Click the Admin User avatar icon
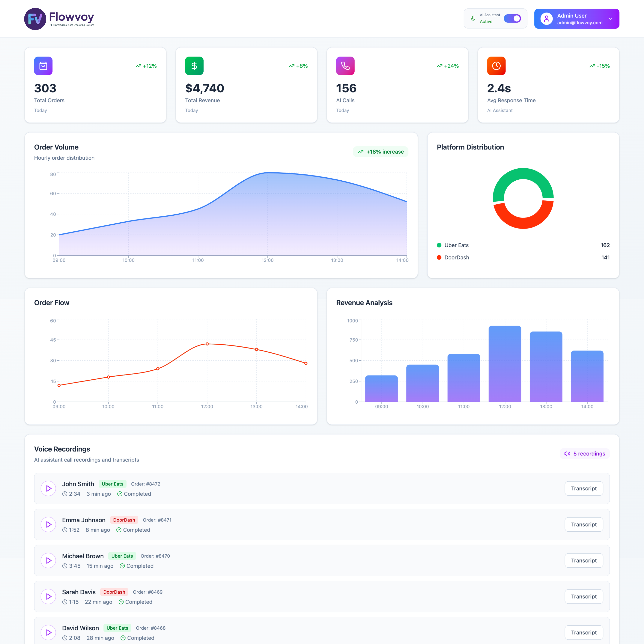 pos(546,19)
